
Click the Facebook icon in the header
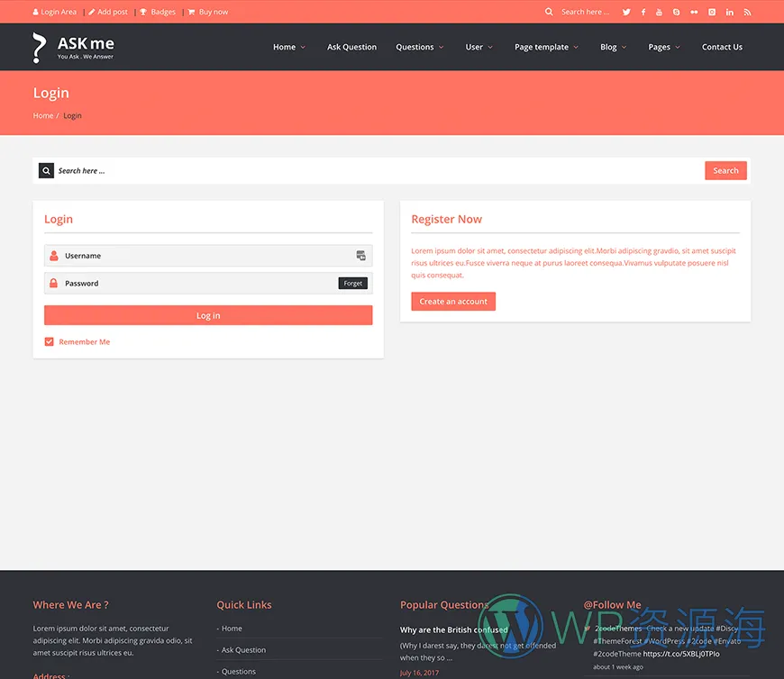pyautogui.click(x=643, y=12)
